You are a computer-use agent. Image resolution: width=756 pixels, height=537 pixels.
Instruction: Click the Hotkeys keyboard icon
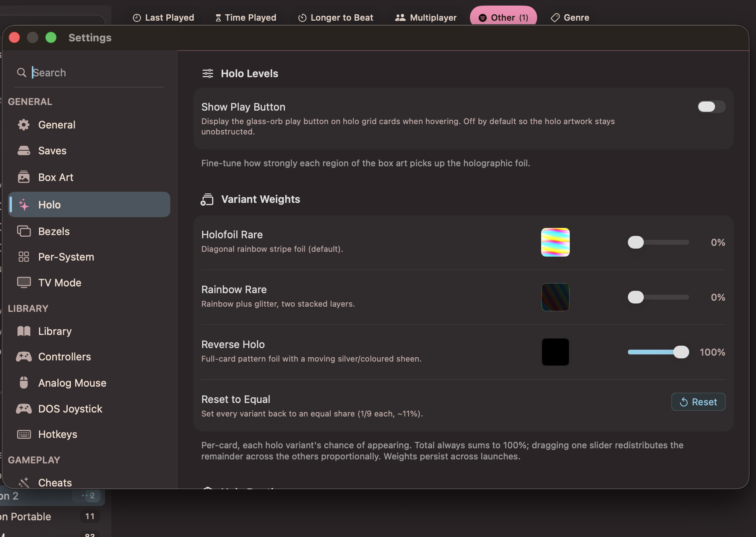pyautogui.click(x=24, y=434)
